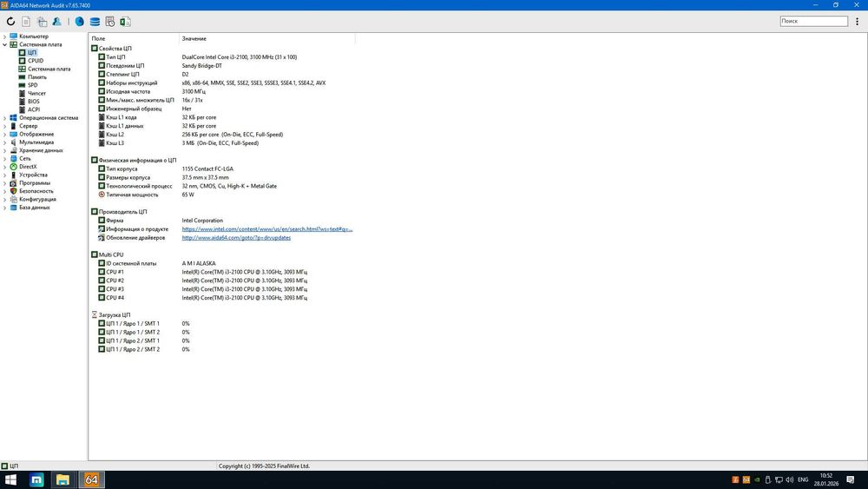Open the blue app taskbar button
The image size is (868, 489).
[36, 479]
